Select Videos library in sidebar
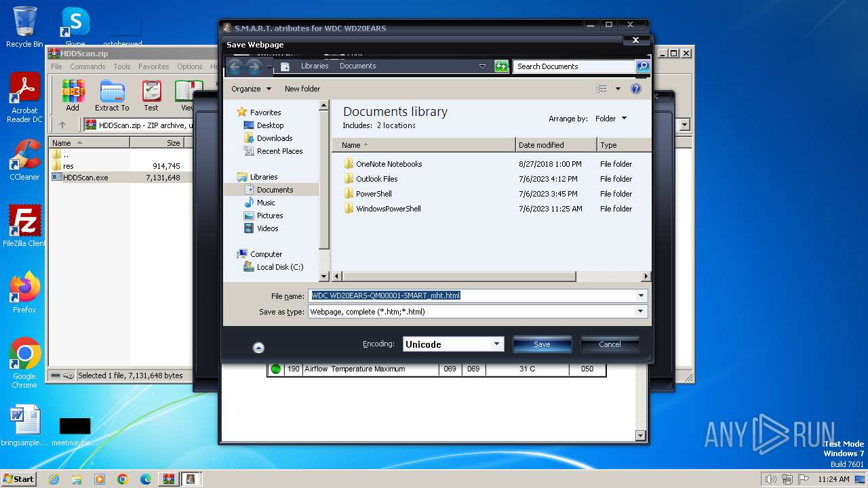Viewport: 868px width, 488px height. 261,228
